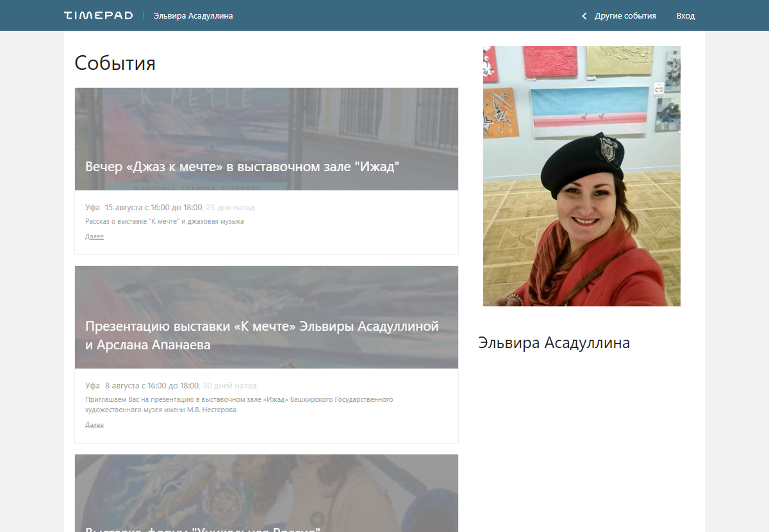769x532 pixels.
Task: Select organizer name Эльвира Асадуллина in top bar
Action: (x=193, y=16)
